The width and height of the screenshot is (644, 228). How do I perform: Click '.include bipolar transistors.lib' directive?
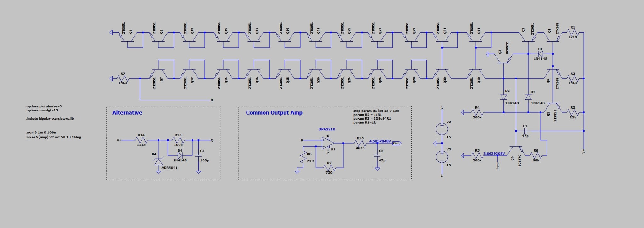pyautogui.click(x=50, y=119)
